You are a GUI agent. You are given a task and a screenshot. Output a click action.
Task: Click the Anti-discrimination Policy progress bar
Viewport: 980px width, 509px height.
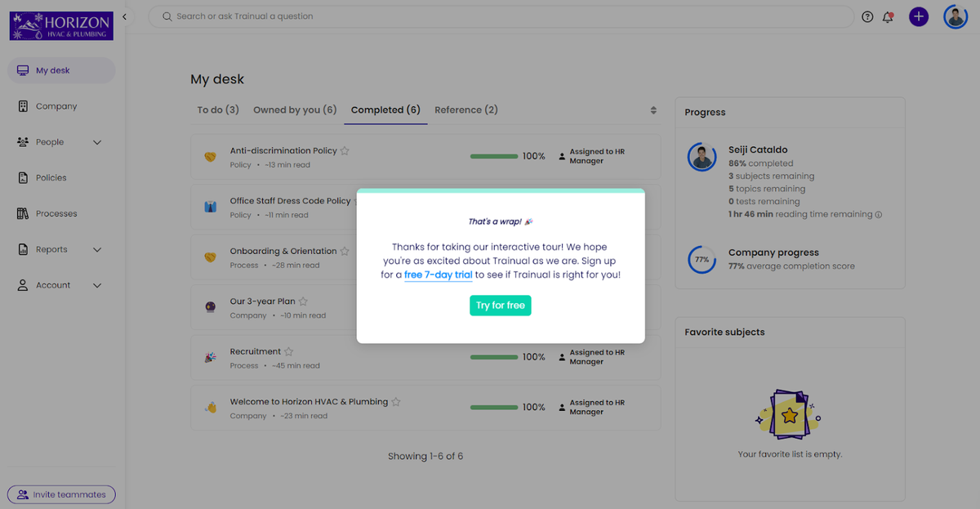coord(494,156)
